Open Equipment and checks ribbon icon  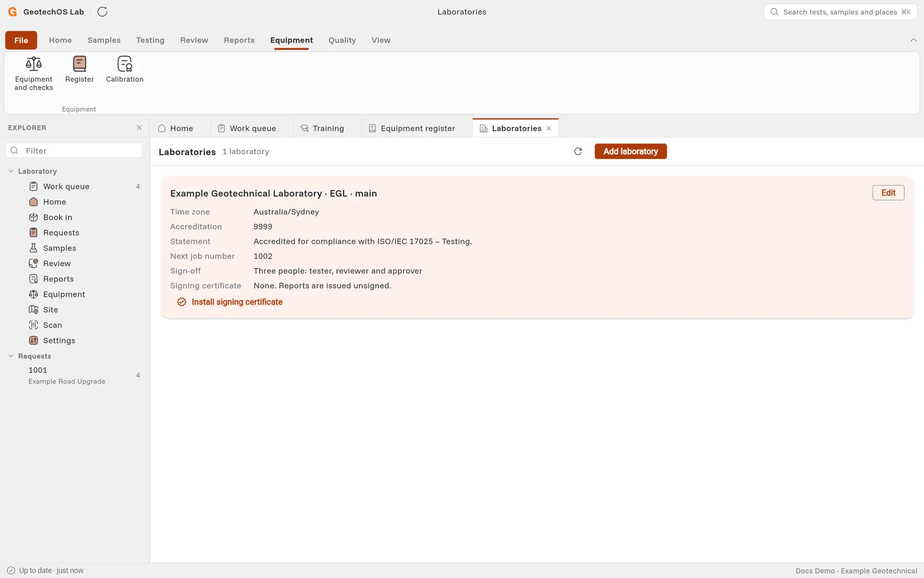[33, 73]
